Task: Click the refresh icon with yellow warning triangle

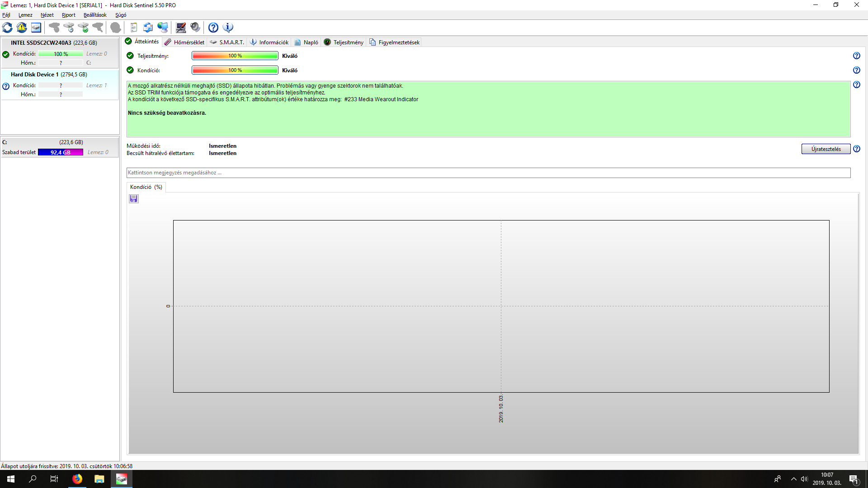Action: tap(22, 28)
